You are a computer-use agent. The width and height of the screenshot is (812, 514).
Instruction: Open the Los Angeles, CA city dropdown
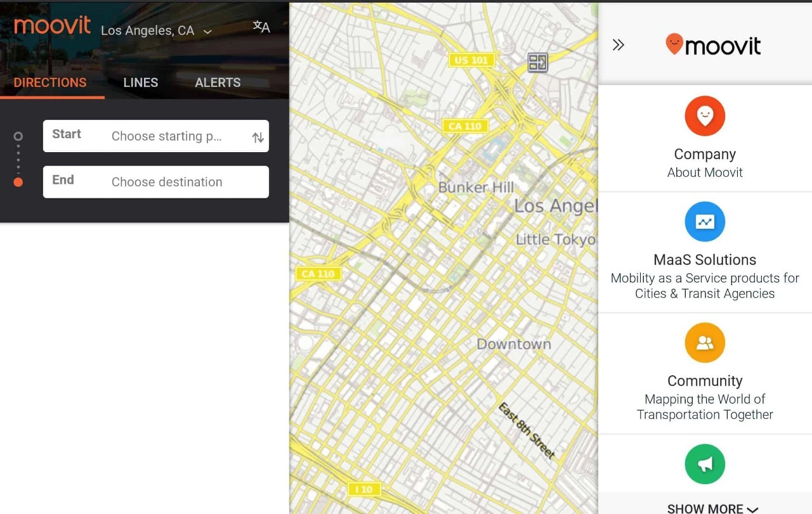[x=157, y=30]
